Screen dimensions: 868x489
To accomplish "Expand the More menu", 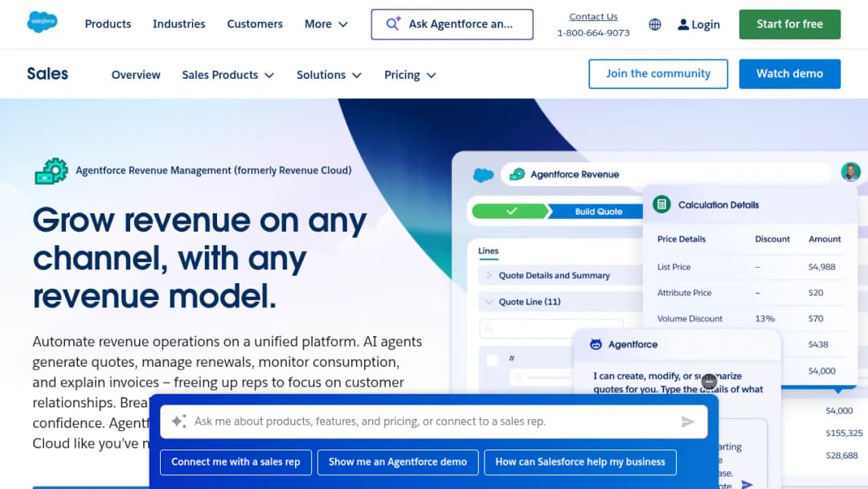I will coord(326,24).
